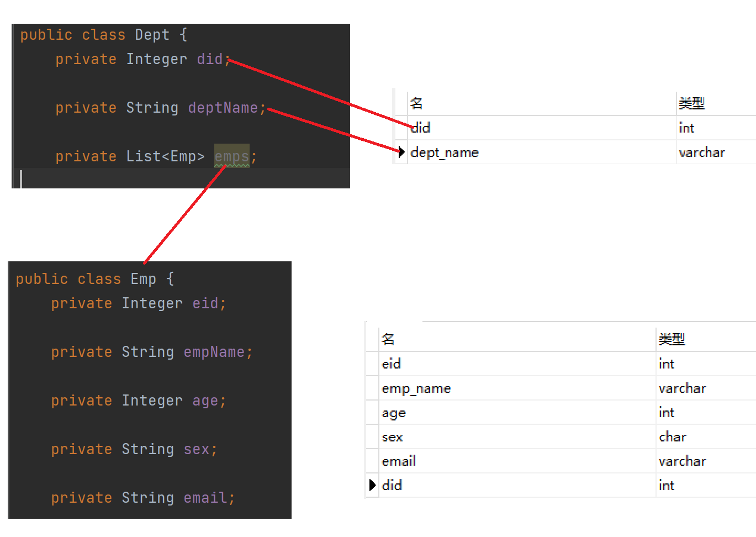Click 'int' type of age row

[x=667, y=413]
